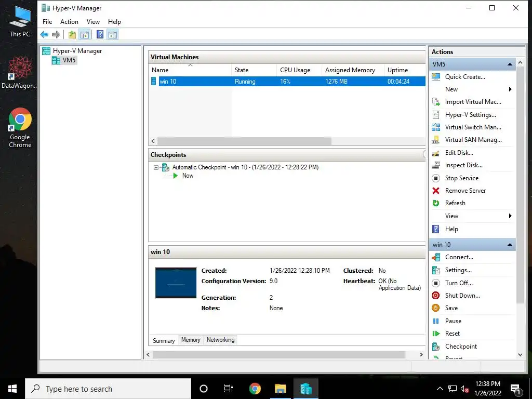This screenshot has width=532, height=399.
Task: Click the taskbar search box
Action: tap(108, 389)
